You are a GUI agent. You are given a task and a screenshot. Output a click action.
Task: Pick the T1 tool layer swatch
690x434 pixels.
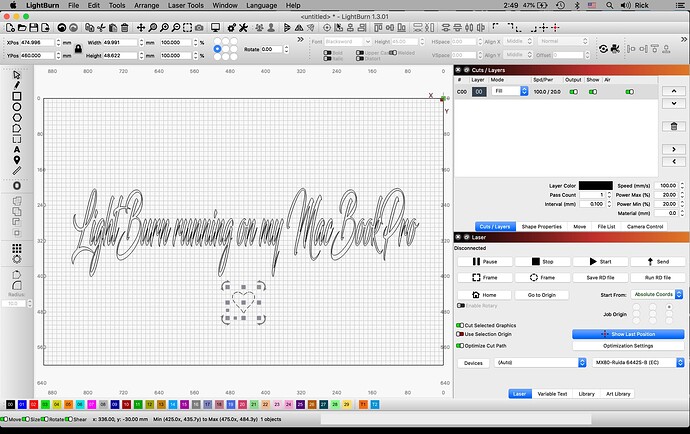point(363,404)
